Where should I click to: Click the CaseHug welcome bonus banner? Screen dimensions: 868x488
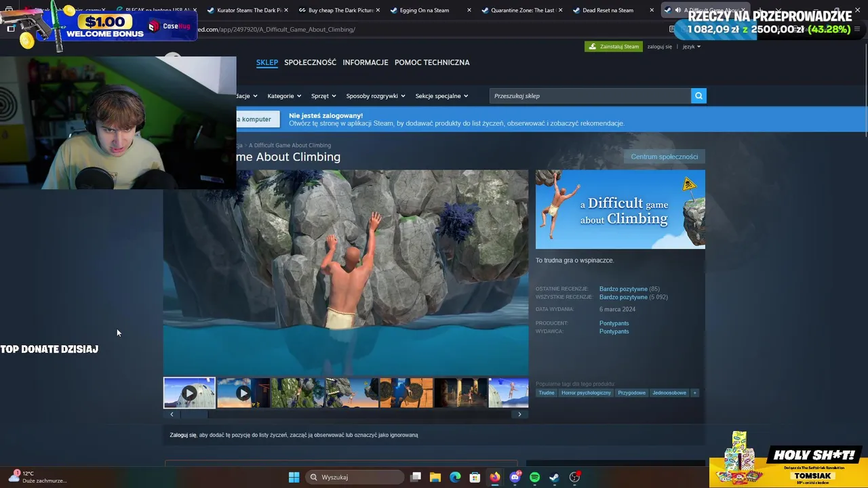click(x=100, y=26)
